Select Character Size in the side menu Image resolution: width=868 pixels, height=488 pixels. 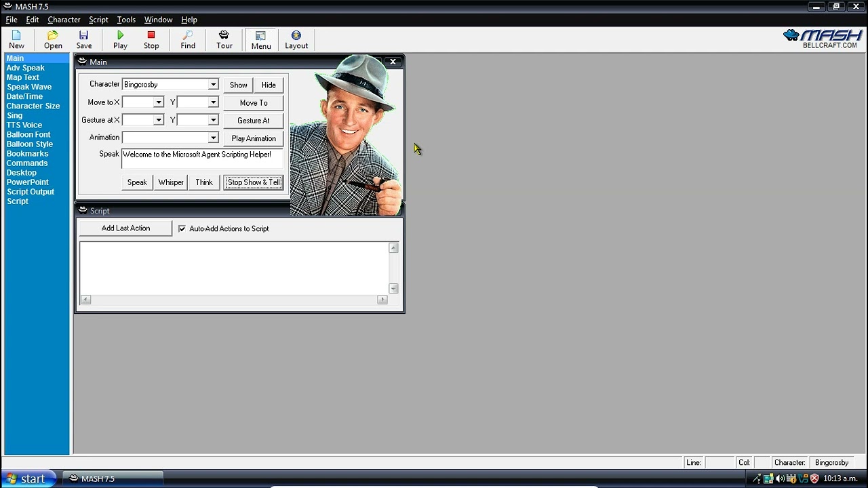click(x=33, y=106)
